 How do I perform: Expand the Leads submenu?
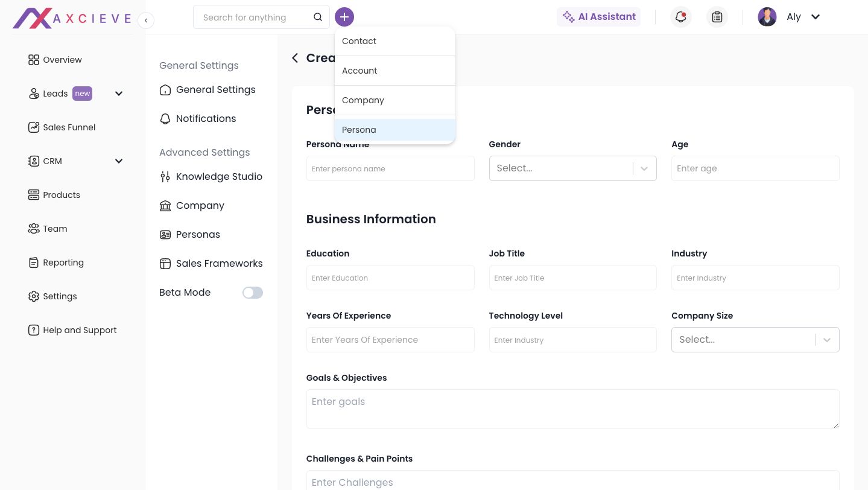click(x=119, y=94)
